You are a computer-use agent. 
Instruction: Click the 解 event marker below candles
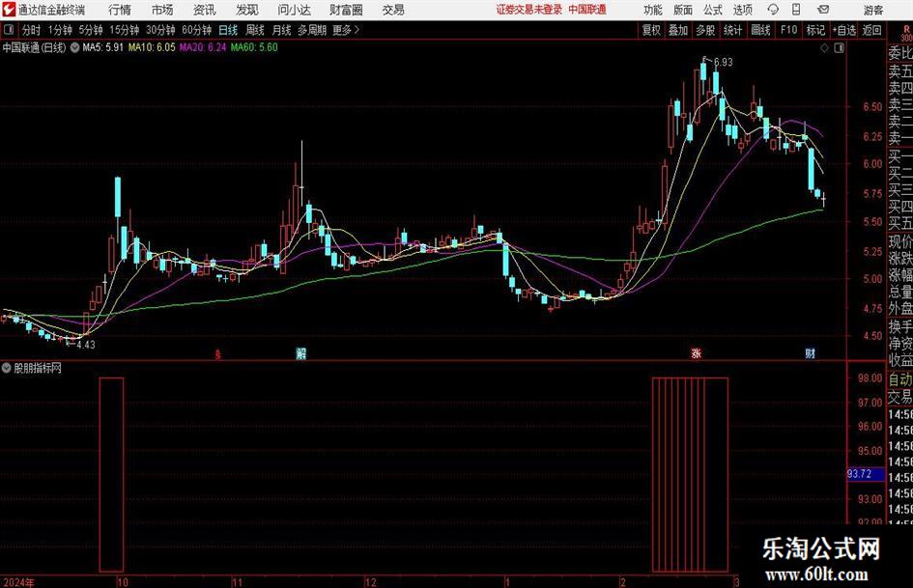[x=301, y=352]
